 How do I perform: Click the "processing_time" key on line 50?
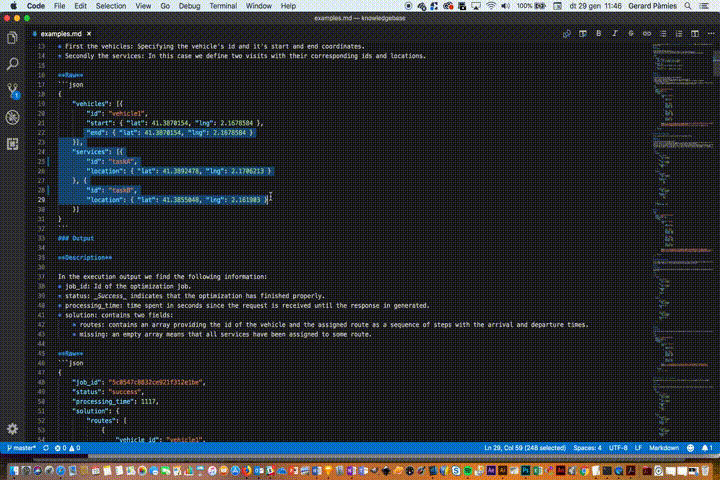coord(103,401)
